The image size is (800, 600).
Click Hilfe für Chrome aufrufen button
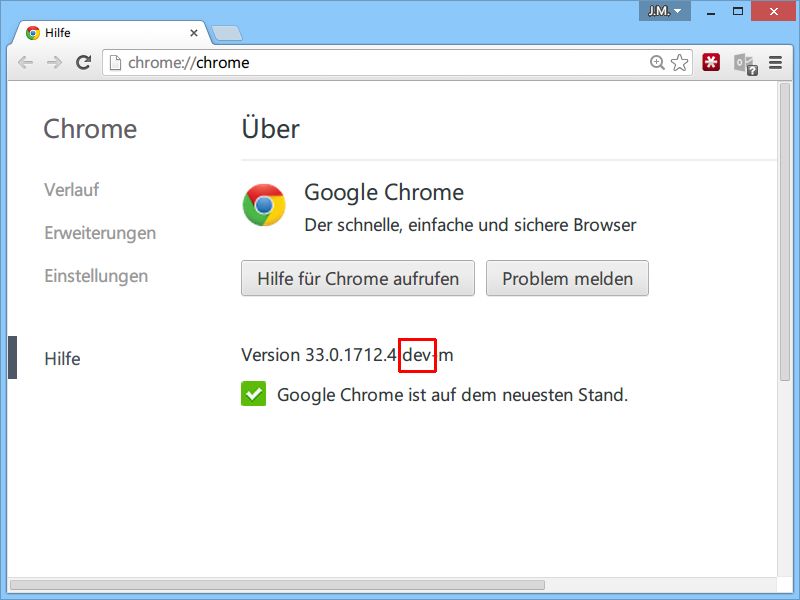coord(358,278)
